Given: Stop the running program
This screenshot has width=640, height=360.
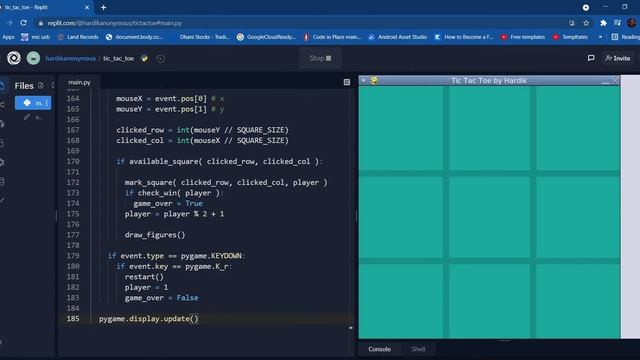Looking at the screenshot, I should [x=320, y=58].
